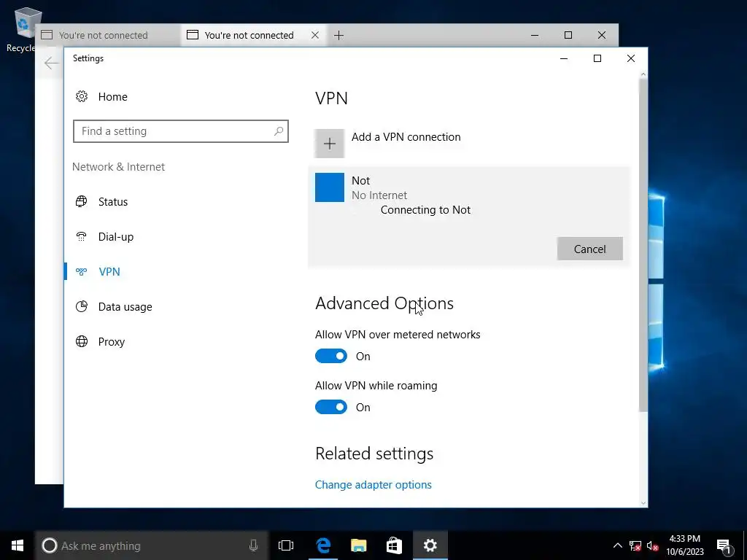Viewport: 747px width, 560px height.
Task: Open the Proxy settings page
Action: click(x=111, y=342)
